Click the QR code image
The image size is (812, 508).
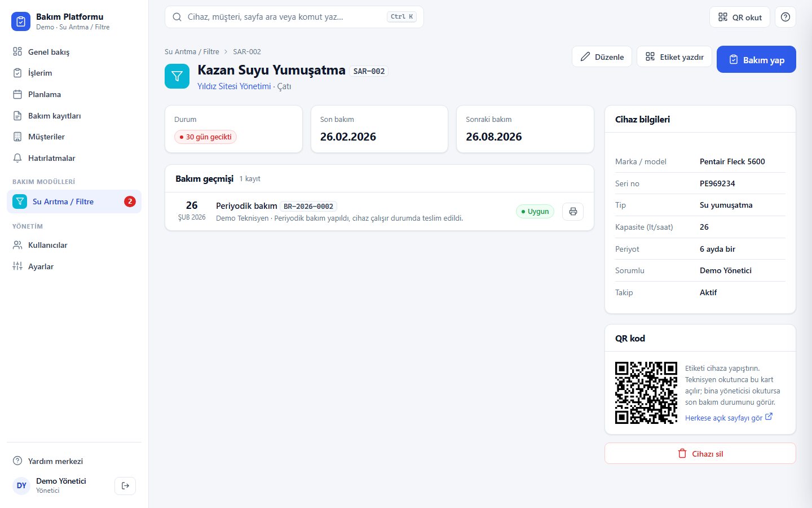coord(646,393)
